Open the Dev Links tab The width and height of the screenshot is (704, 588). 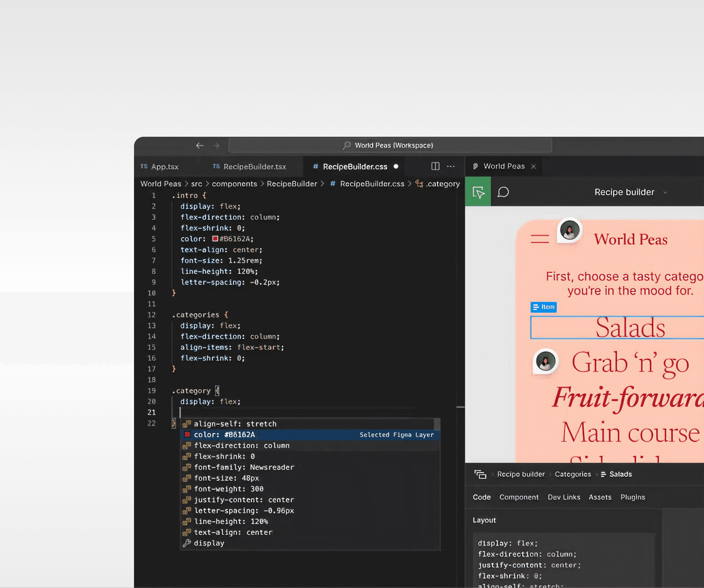(564, 497)
